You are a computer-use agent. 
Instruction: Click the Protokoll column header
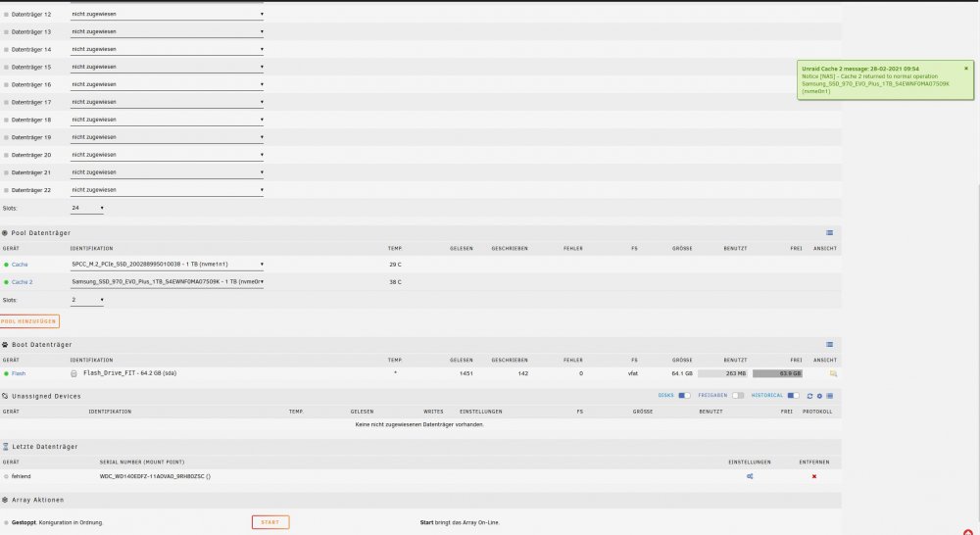click(x=817, y=412)
